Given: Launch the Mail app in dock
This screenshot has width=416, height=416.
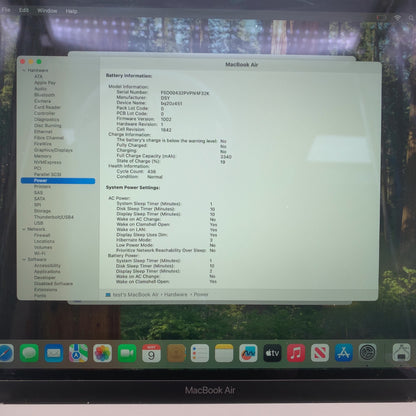Looking at the screenshot, I should 54,353.
